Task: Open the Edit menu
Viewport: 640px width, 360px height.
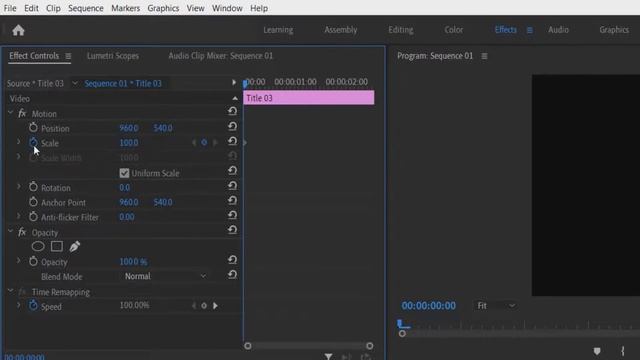Action: click(31, 8)
